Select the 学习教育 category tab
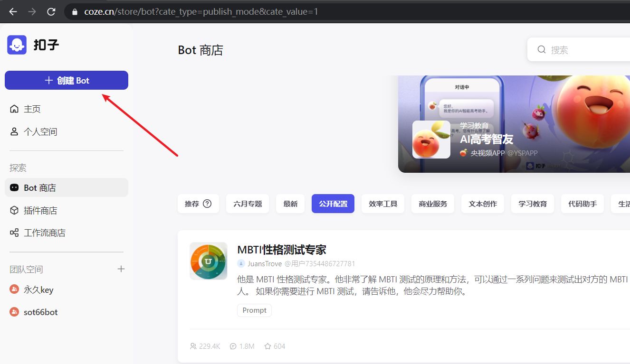This screenshot has height=364, width=630. pos(533,204)
